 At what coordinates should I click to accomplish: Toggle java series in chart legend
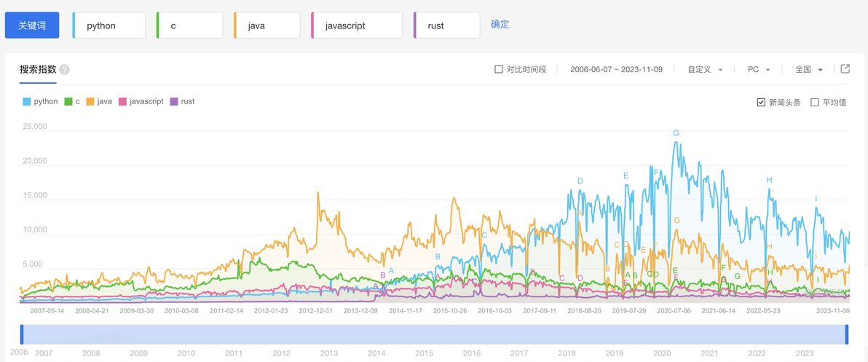tap(99, 101)
